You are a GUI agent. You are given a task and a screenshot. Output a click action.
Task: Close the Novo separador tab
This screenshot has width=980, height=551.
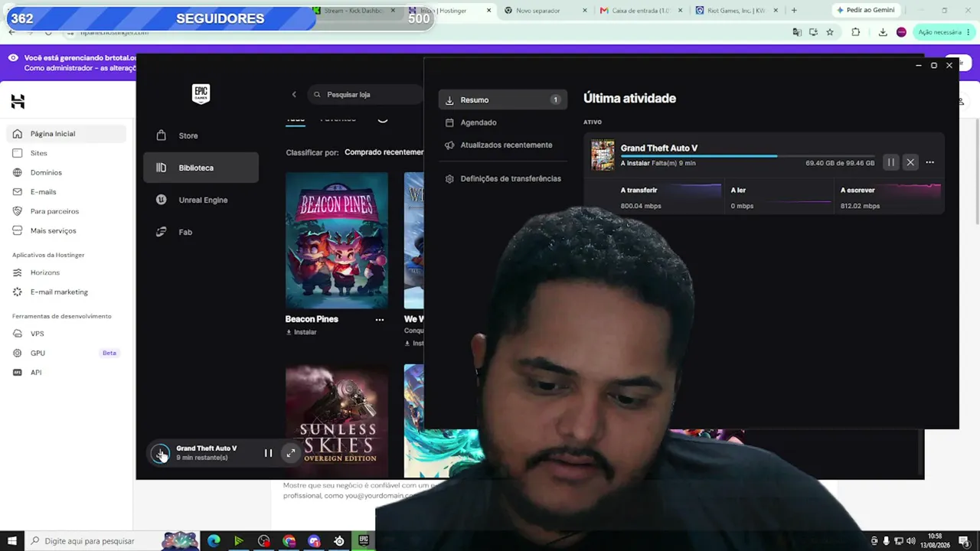[x=586, y=11]
